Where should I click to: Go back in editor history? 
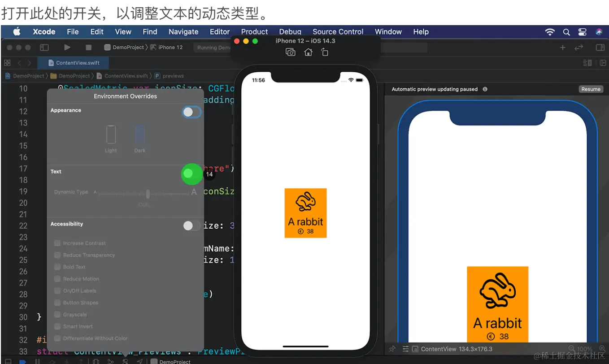click(19, 63)
